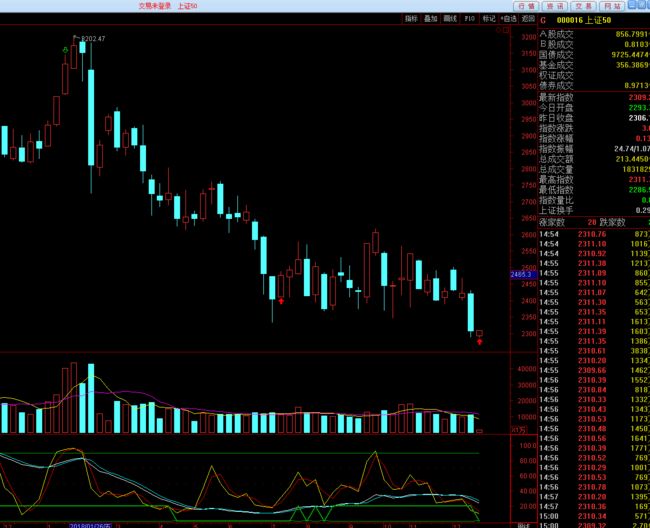Image resolution: width=650 pixels, height=528 pixels.
Task: Select the 15:00 tick row priced 2310.34
Action: [x=594, y=516]
